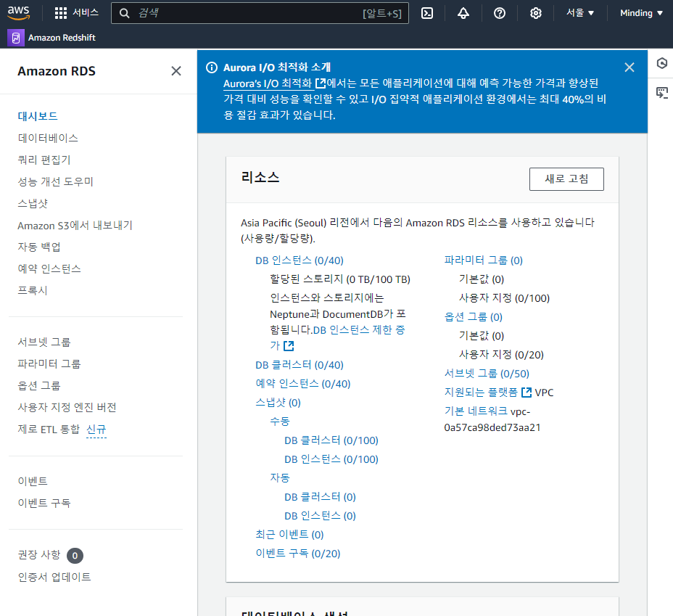Open 서브넷 그룹 in the sidebar

44,342
